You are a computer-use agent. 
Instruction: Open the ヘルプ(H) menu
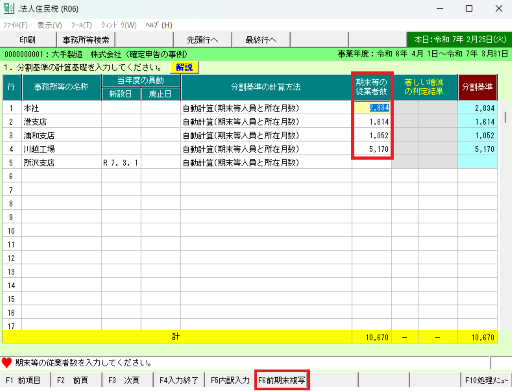[159, 25]
